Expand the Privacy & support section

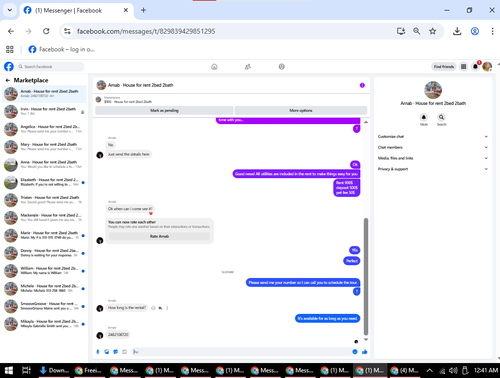click(x=433, y=169)
